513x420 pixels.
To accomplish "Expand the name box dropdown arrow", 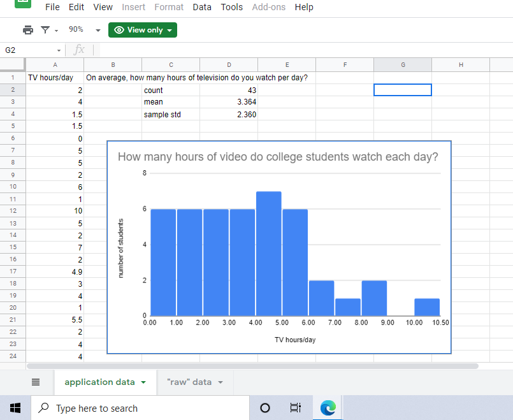I will point(59,50).
